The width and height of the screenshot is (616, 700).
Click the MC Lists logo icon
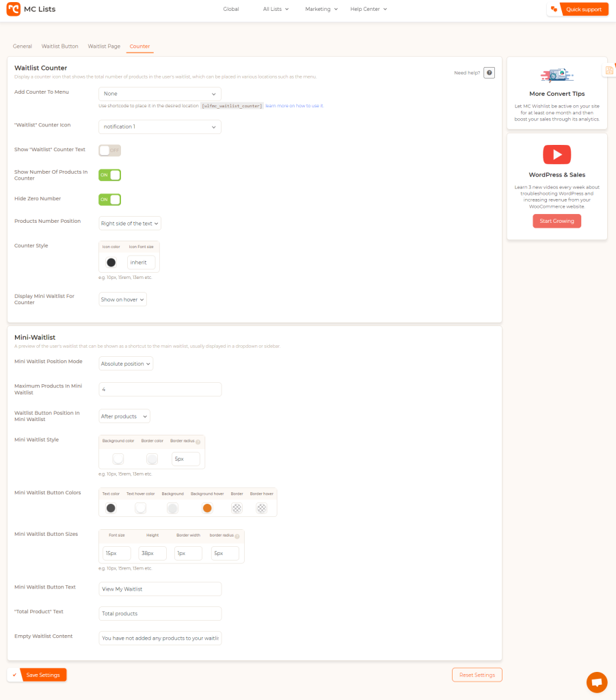pyautogui.click(x=14, y=9)
